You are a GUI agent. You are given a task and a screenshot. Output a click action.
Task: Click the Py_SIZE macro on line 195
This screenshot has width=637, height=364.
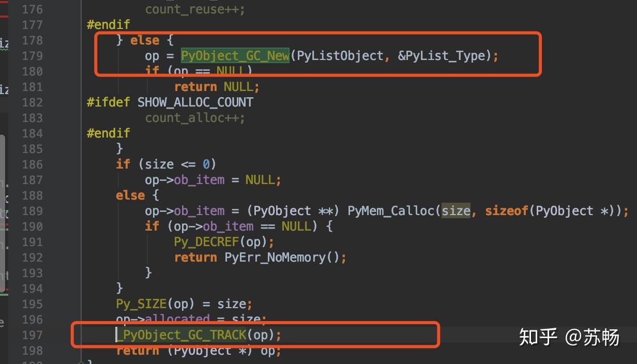(141, 304)
